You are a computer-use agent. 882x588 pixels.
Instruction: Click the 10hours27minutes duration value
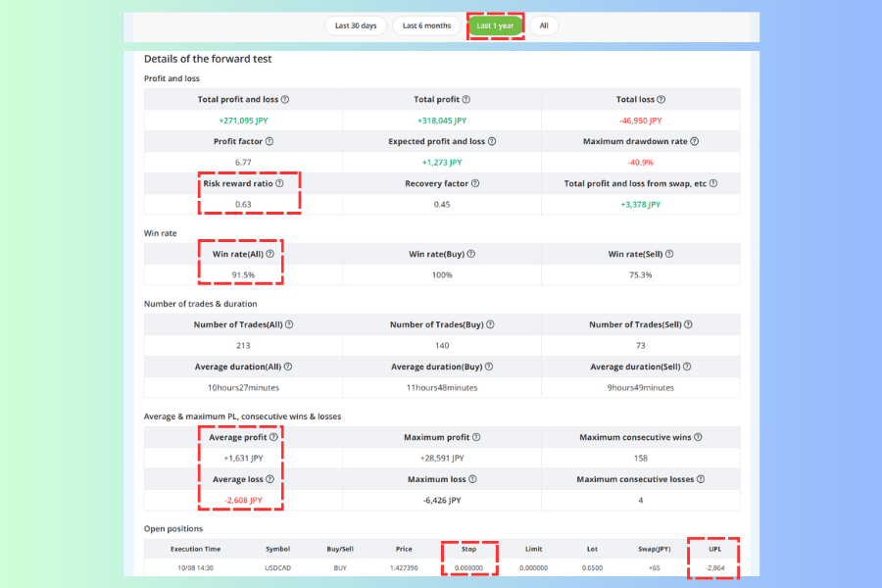pos(243,388)
